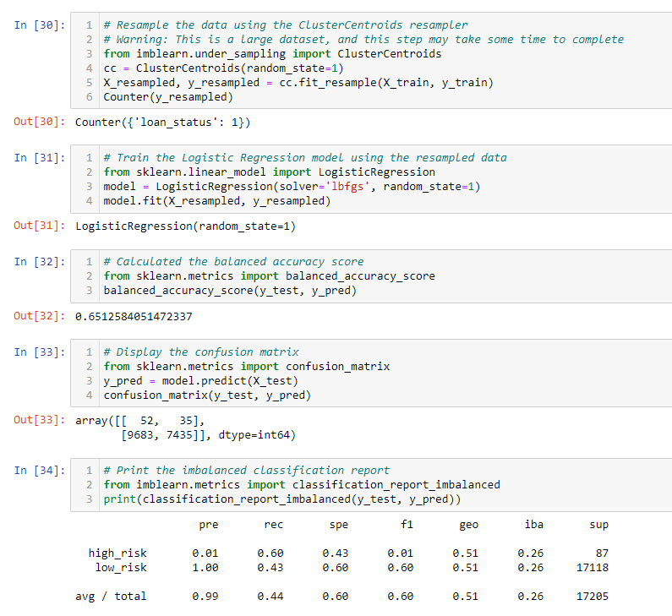Screen dimensions: 672x616
Task: Click the low_risk precision value 1.00
Action: [x=205, y=568]
